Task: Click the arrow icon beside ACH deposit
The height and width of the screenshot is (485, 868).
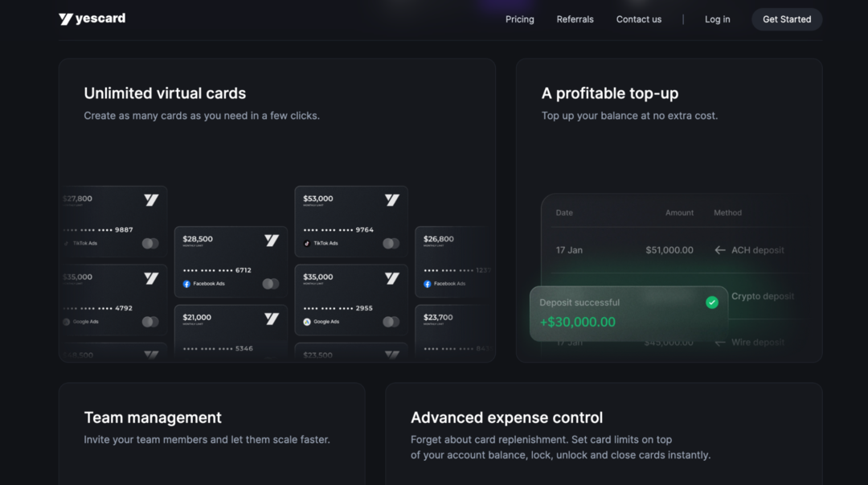Action: pyautogui.click(x=719, y=250)
